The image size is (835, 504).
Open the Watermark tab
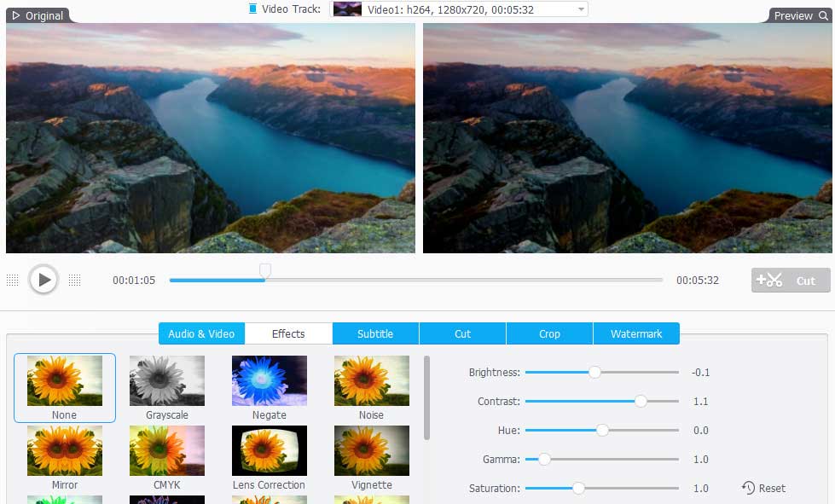[x=636, y=333]
